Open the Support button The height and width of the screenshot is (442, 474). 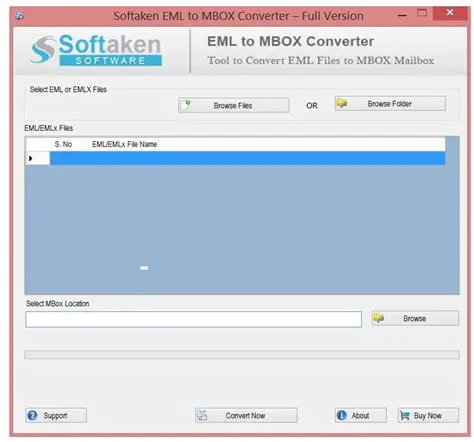[x=56, y=415]
